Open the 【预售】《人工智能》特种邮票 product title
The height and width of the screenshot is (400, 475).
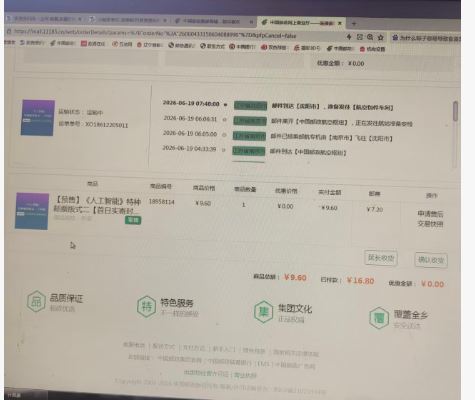[97, 206]
